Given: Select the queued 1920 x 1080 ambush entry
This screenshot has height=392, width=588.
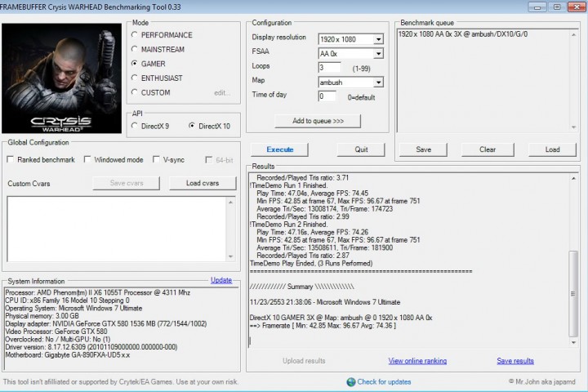Looking at the screenshot, I should [463, 34].
